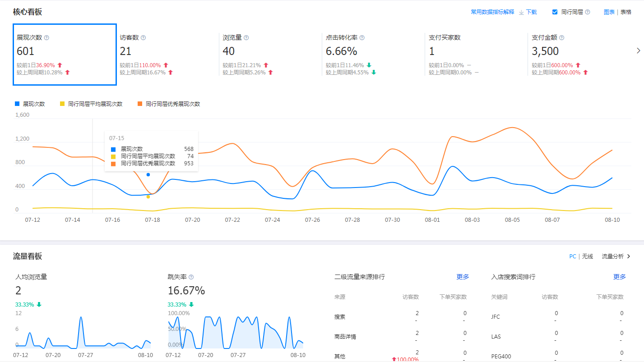Uncheck the 同行同层 checkbox
Image resolution: width=644 pixels, height=362 pixels.
tap(555, 12)
